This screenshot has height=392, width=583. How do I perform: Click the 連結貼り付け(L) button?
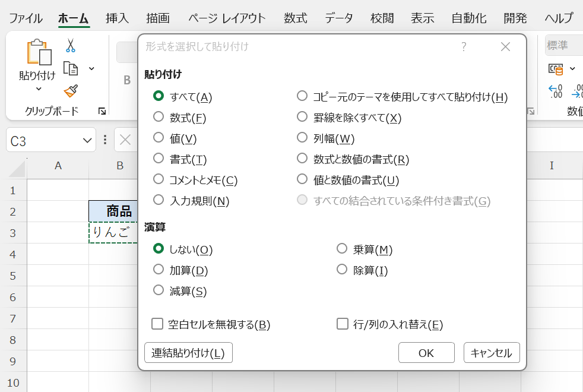pyautogui.click(x=188, y=353)
